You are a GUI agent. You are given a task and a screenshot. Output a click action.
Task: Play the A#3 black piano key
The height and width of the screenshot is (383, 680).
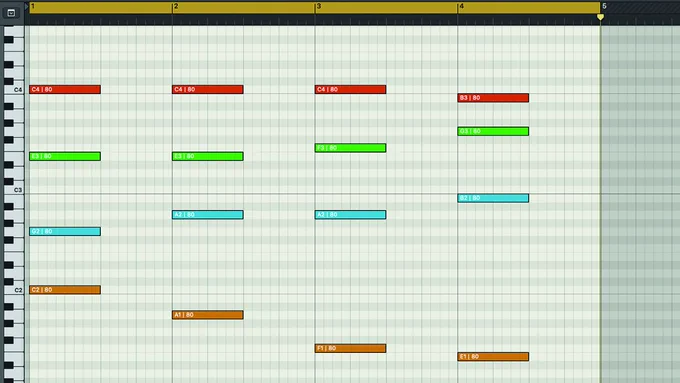click(x=9, y=106)
